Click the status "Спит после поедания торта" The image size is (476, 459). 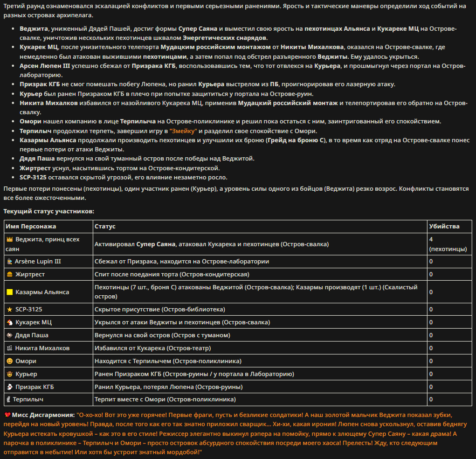pos(136,274)
